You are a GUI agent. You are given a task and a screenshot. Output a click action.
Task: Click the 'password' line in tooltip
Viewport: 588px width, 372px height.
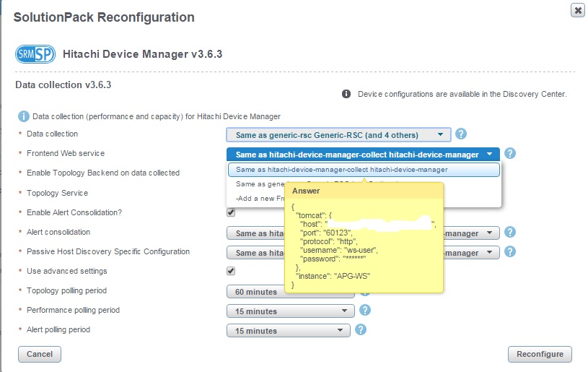(333, 259)
